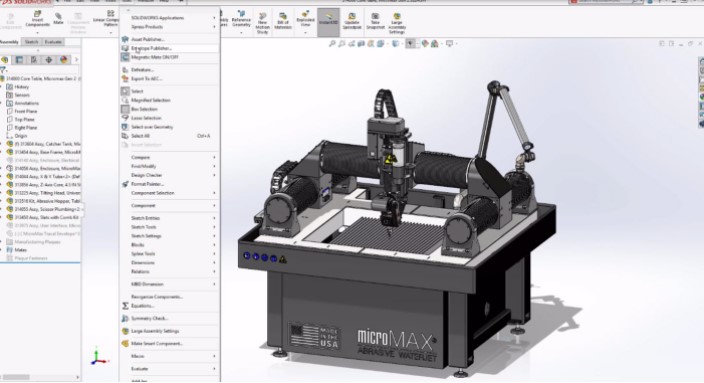Select the Front Plane tree item
The image size is (704, 383).
pyautogui.click(x=26, y=111)
